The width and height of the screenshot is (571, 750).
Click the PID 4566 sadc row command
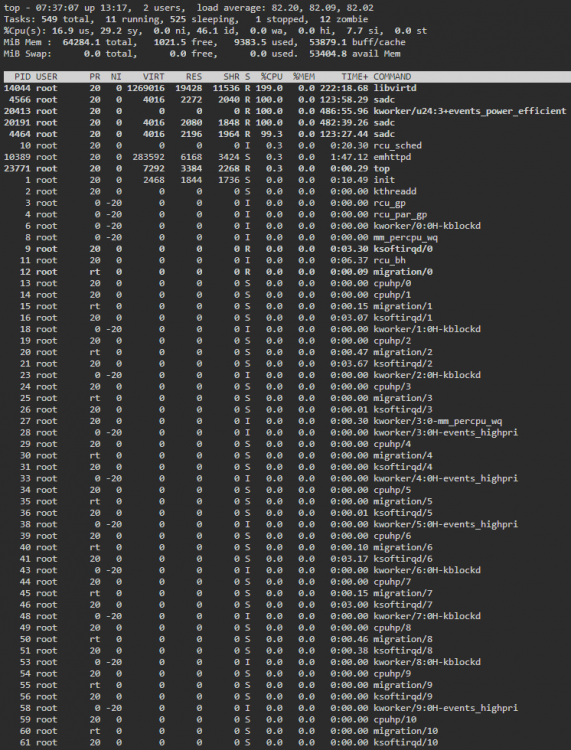[x=384, y=99]
